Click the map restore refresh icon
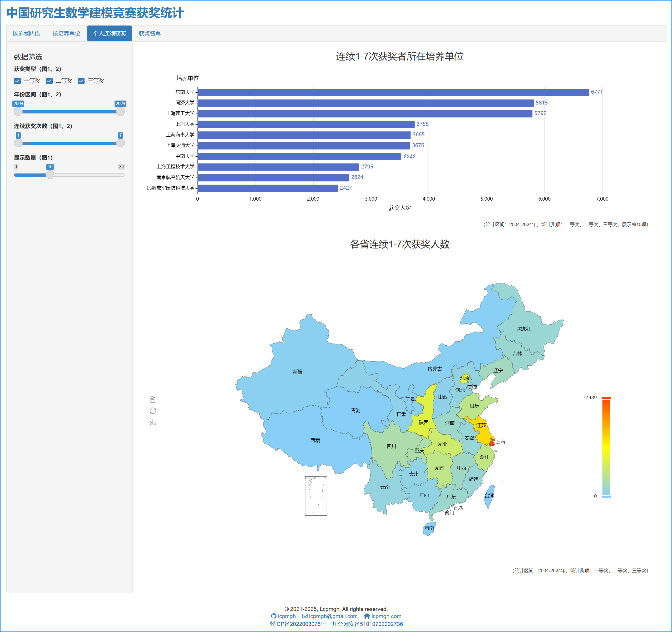 pos(153,411)
